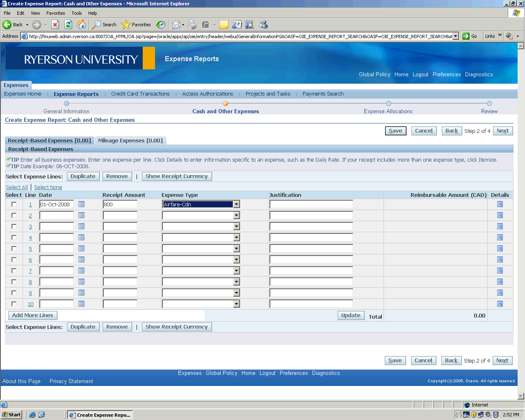This screenshot has height=420, width=525.
Task: Click the Details icon on line 5
Action: coord(500,249)
